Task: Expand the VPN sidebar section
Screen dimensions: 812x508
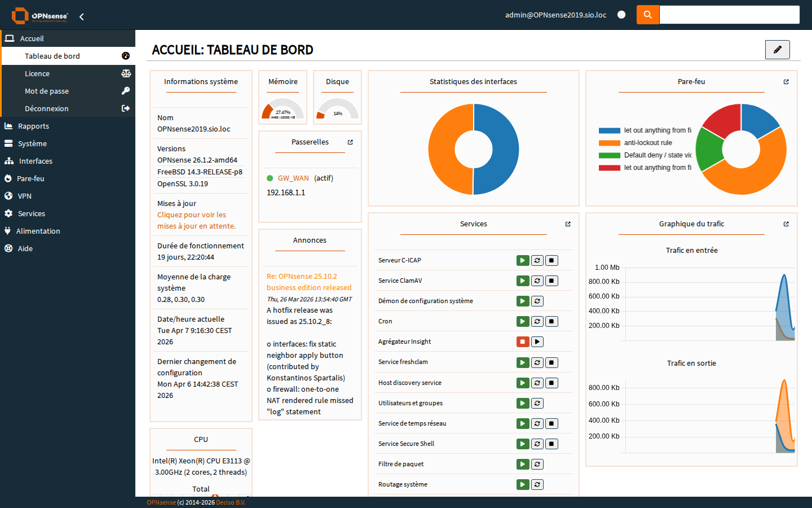Action: [68, 196]
